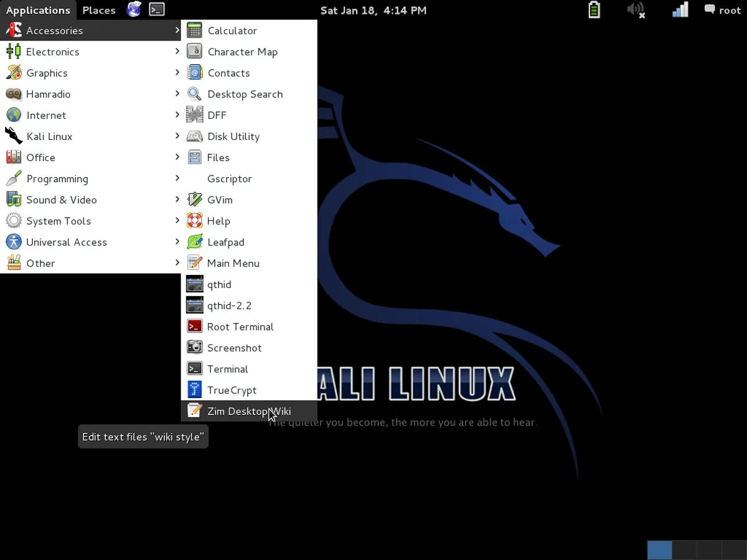
Task: Click the 'Desktop Search' label
Action: click(x=245, y=94)
